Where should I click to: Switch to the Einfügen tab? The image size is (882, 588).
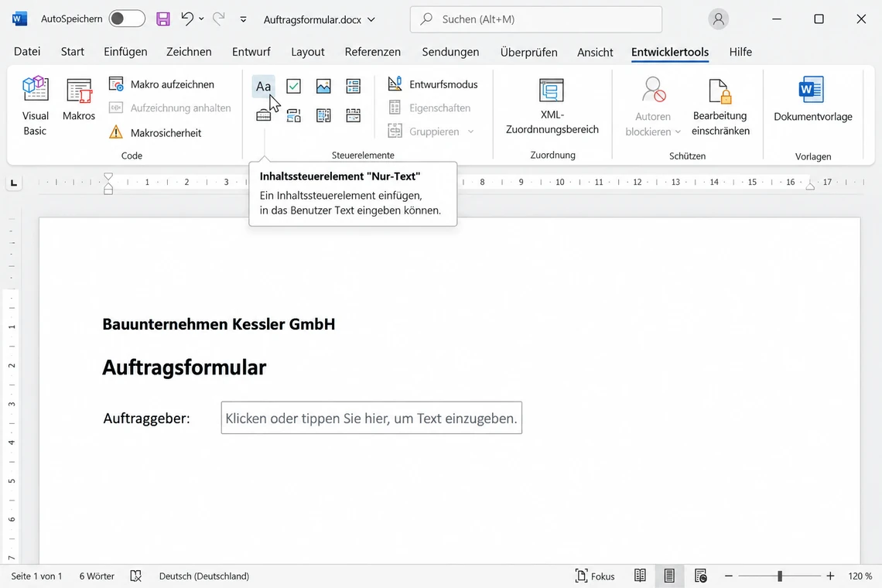(x=125, y=52)
